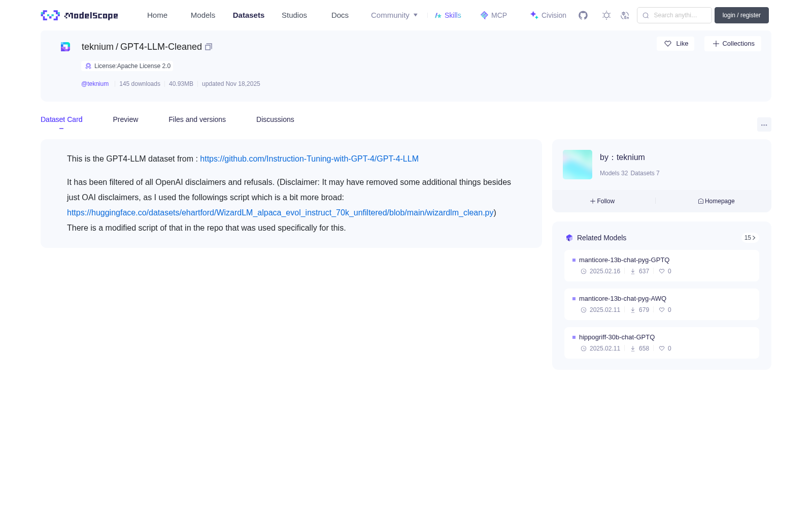Click the '40.93MB' size text
Screen dimensions: 812x508
tap(181, 84)
